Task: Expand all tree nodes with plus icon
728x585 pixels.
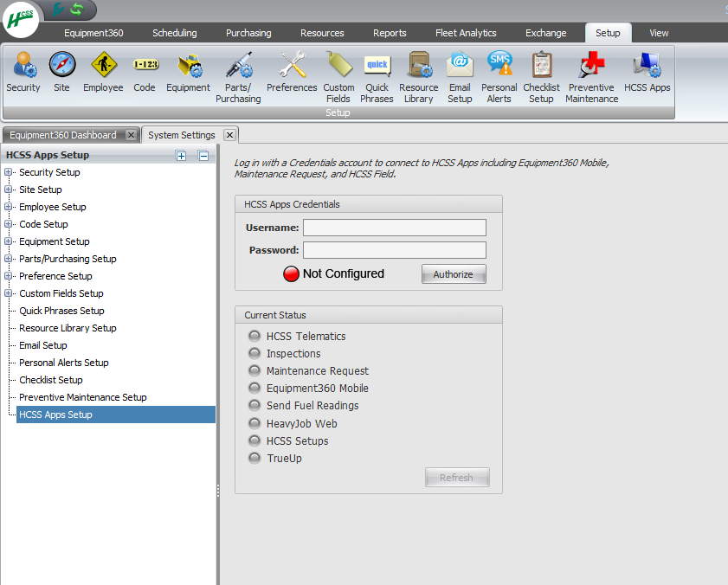Action: tap(181, 156)
